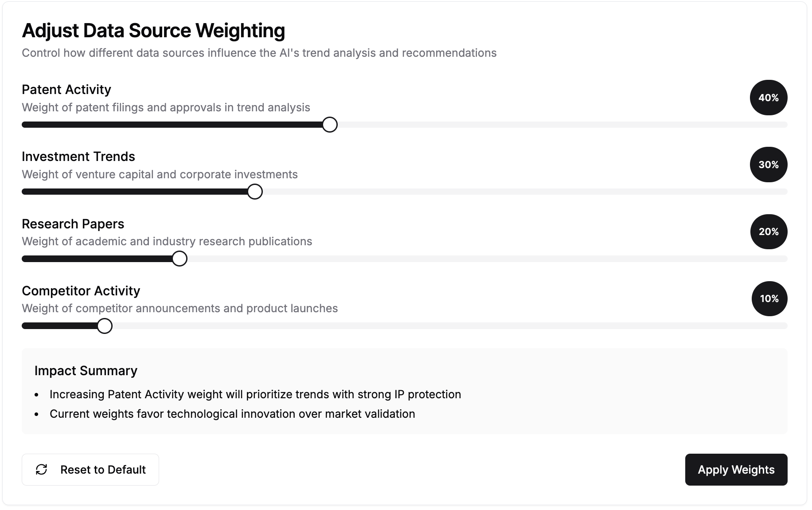The width and height of the screenshot is (812, 510).
Task: Click the 10% Competitor Activity badge
Action: [769, 298]
